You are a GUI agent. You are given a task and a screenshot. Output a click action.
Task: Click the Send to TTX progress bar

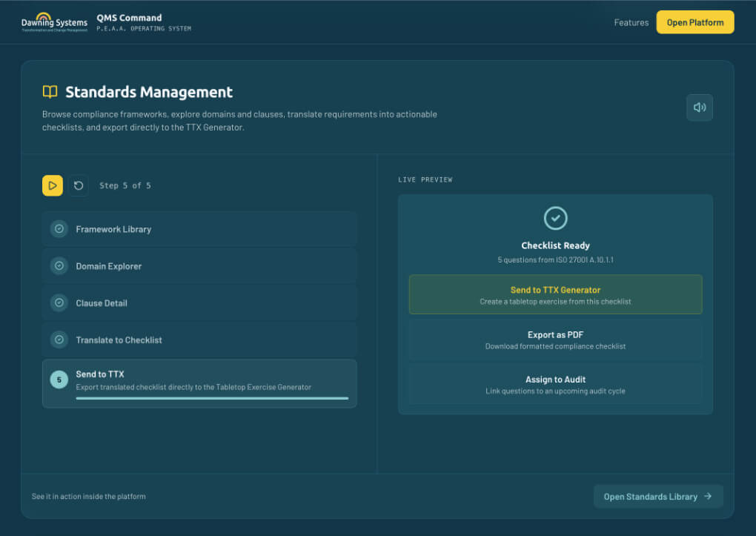(x=211, y=398)
